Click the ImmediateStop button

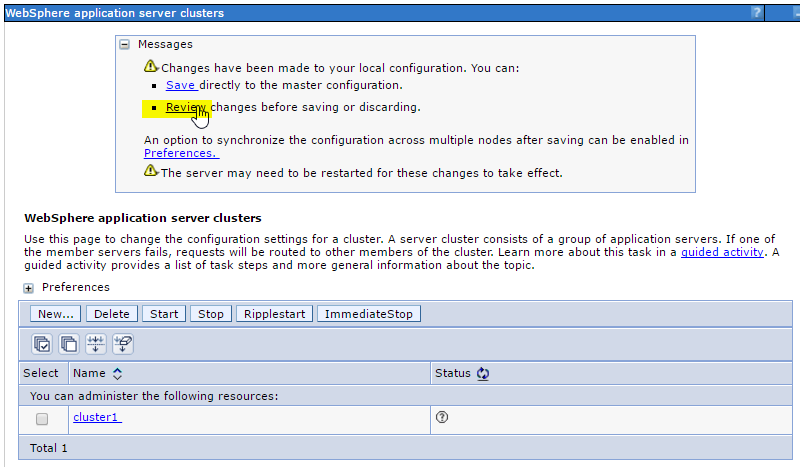click(369, 314)
